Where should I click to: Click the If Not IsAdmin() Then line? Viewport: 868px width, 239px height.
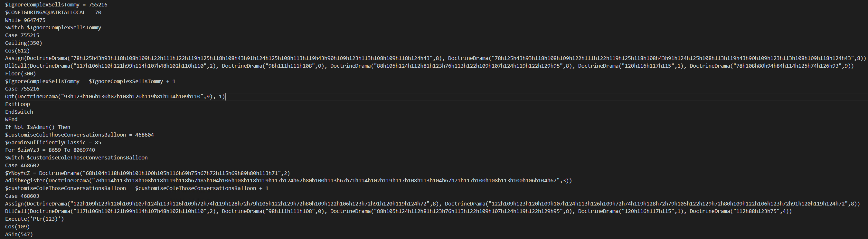coord(37,127)
